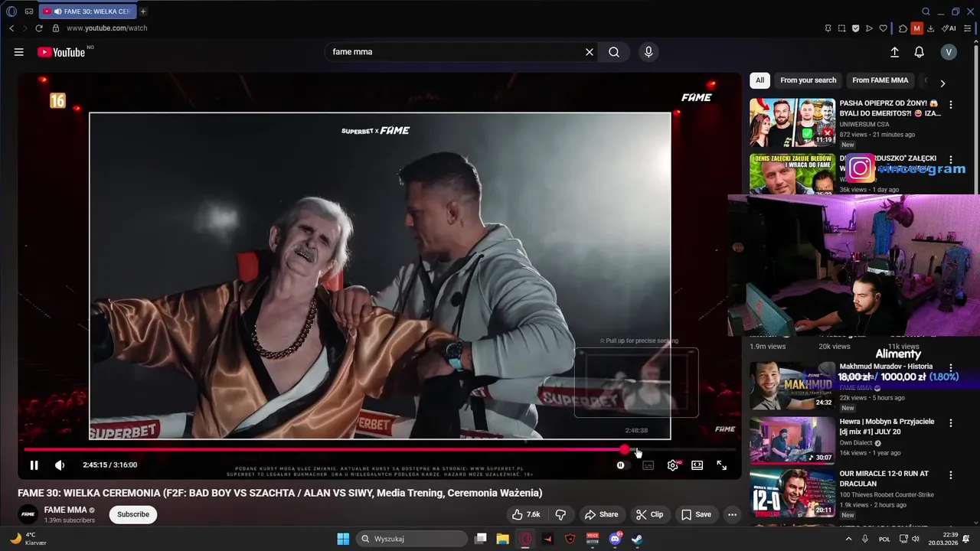
Task: Switch to theater mode
Action: click(x=697, y=465)
